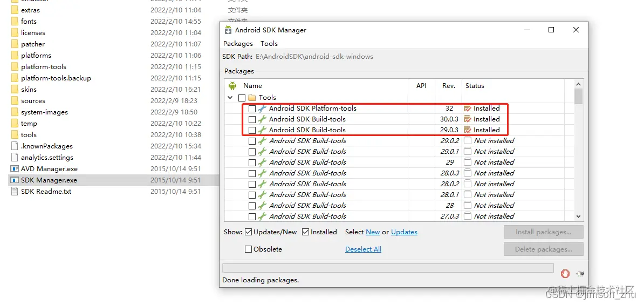Open the Packages menu
This screenshot has height=305, width=644.
coord(238,44)
